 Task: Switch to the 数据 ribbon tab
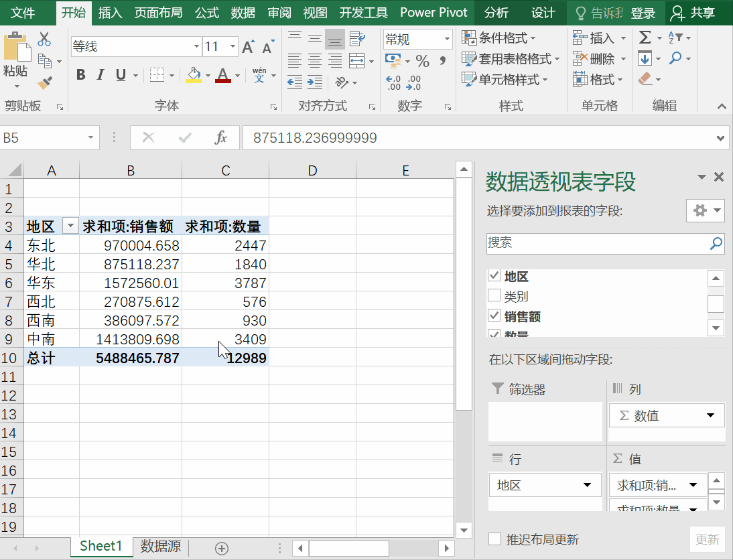[x=243, y=13]
